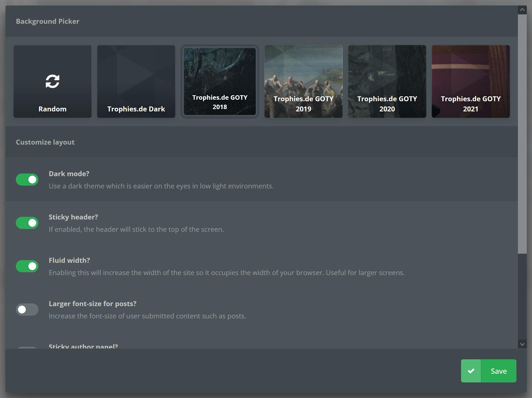Click the 'Random' tile caption
532x398 pixels.
coord(52,109)
